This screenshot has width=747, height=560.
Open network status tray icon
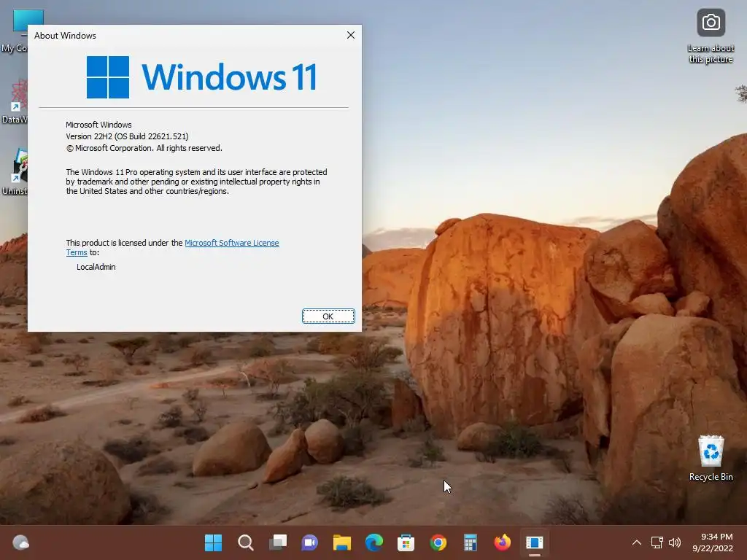pyautogui.click(x=657, y=542)
